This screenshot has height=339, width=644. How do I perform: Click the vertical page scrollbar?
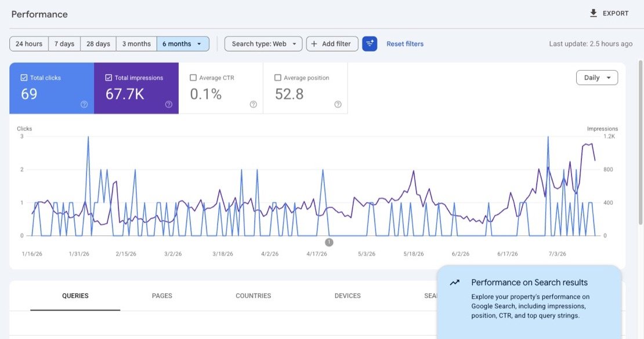click(640, 141)
